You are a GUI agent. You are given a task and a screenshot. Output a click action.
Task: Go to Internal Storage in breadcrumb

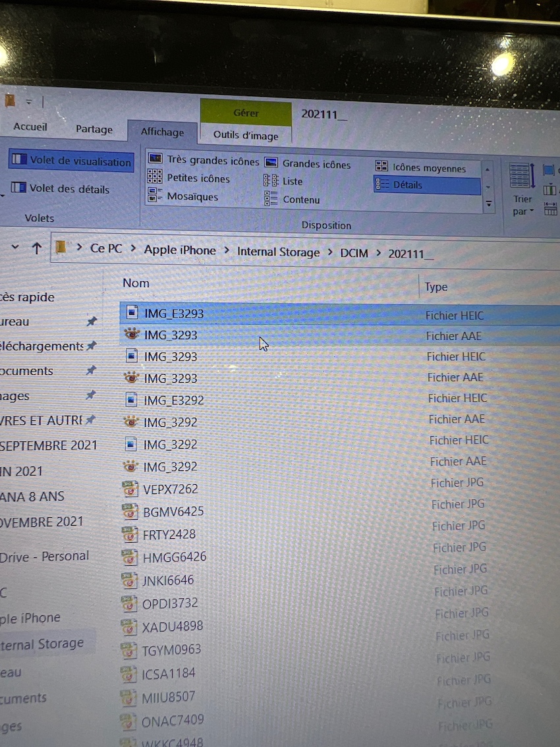278,252
